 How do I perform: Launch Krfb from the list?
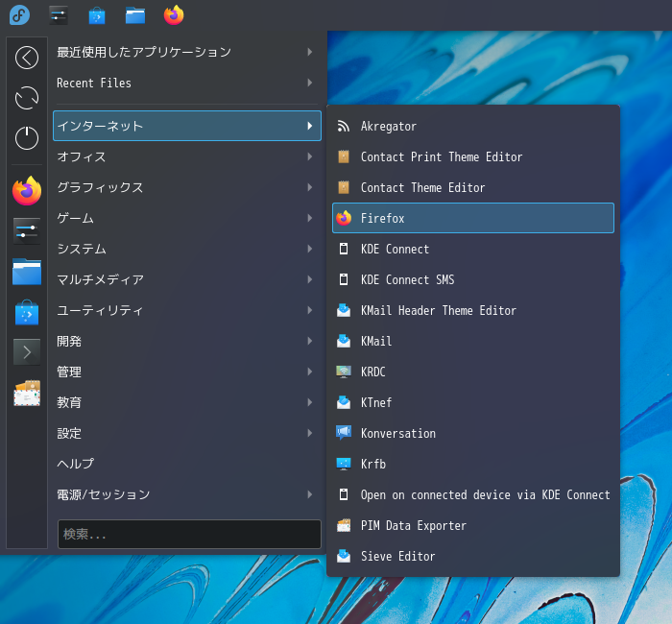pos(473,464)
